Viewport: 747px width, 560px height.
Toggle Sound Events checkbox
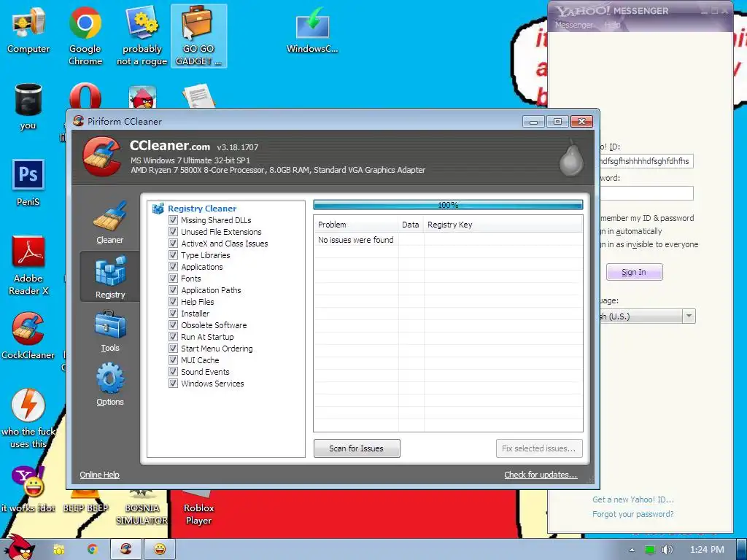tap(174, 371)
